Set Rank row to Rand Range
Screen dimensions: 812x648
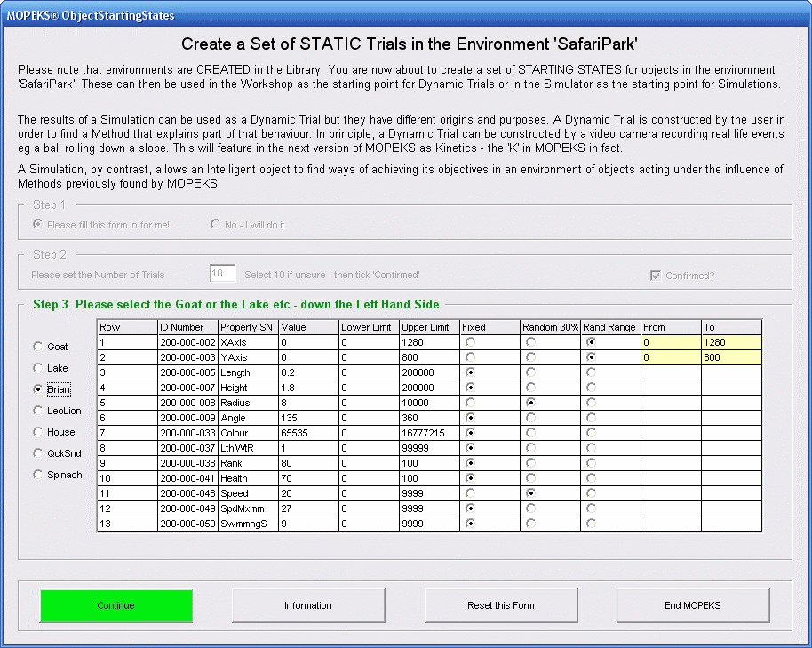[591, 462]
